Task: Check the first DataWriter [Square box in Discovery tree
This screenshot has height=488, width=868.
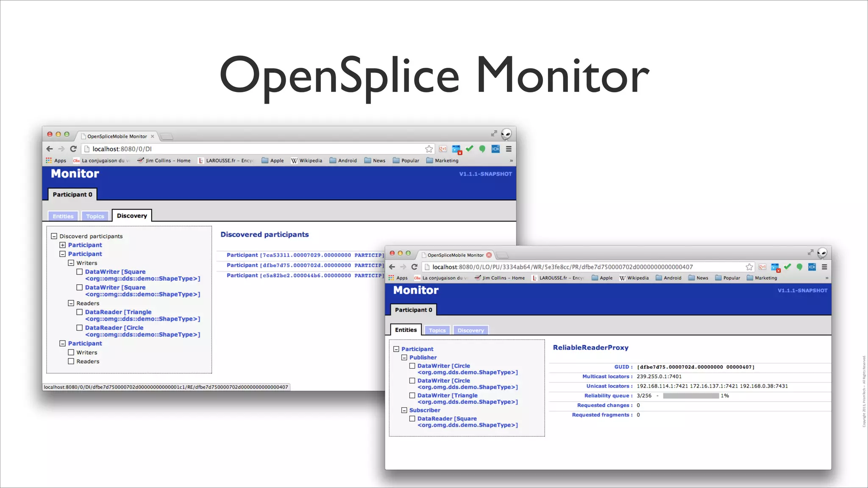Action: click(79, 272)
